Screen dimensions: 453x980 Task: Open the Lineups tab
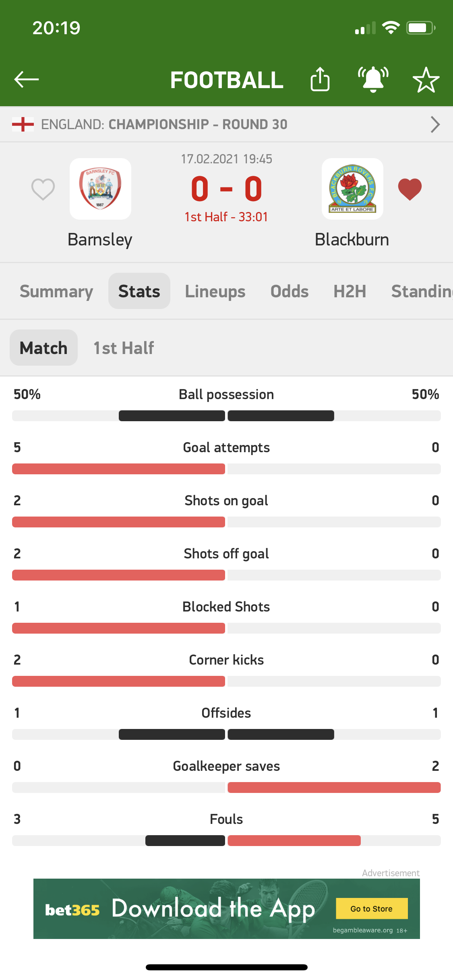tap(215, 291)
